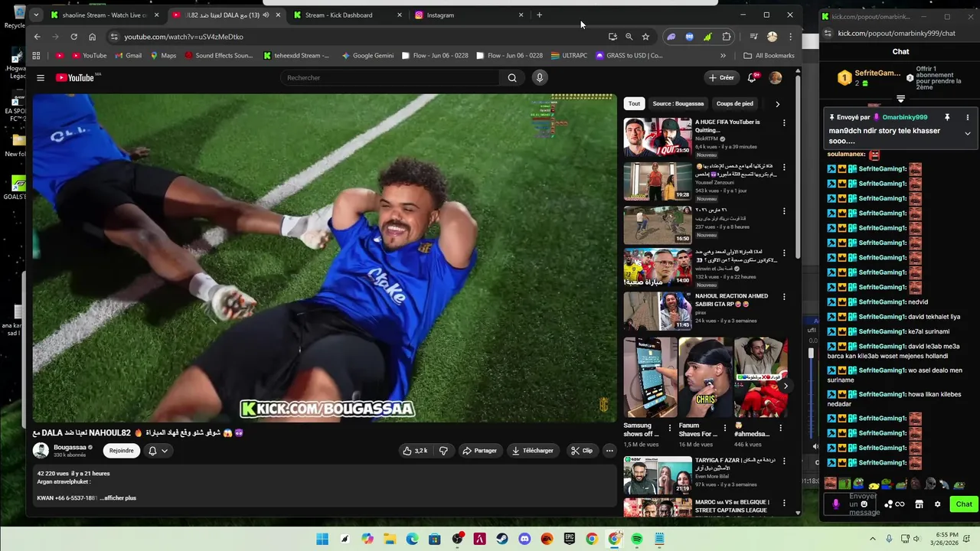
Task: Open Kick chat settings gear icon
Action: [x=937, y=504]
